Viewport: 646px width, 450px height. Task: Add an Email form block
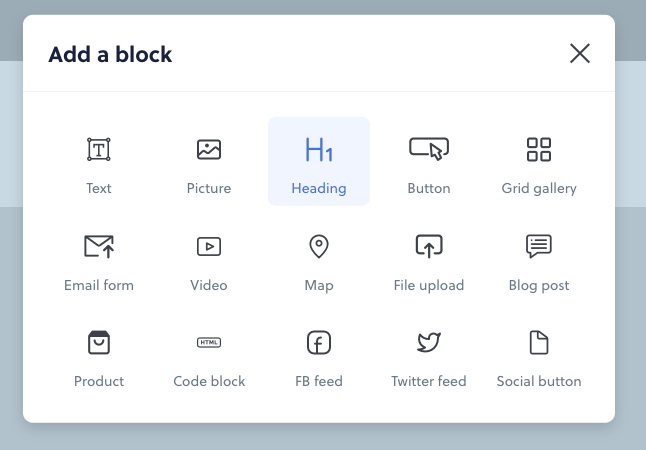[99, 259]
